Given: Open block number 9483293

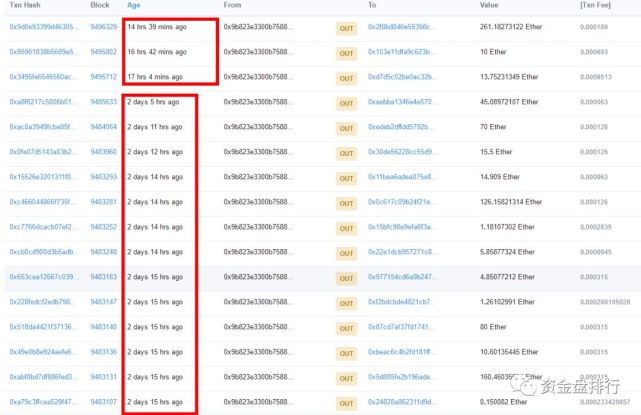Looking at the screenshot, I should [103, 177].
